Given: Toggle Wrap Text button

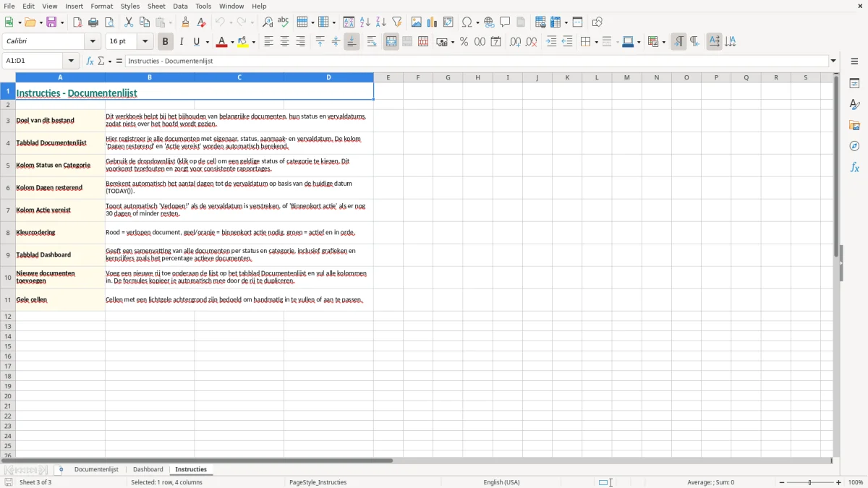Looking at the screenshot, I should (x=372, y=42).
